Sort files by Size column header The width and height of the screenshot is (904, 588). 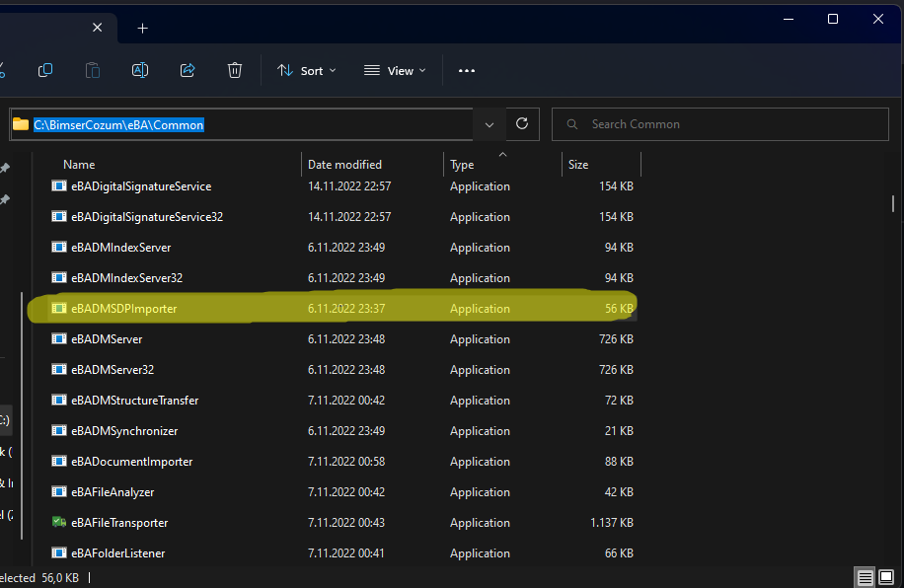point(578,165)
